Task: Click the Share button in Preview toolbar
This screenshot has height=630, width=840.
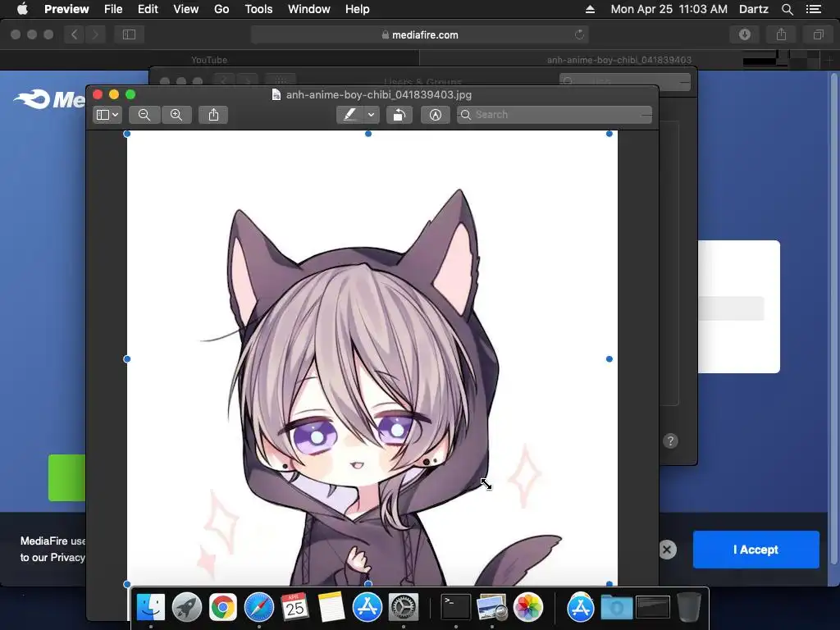Action: [x=213, y=115]
